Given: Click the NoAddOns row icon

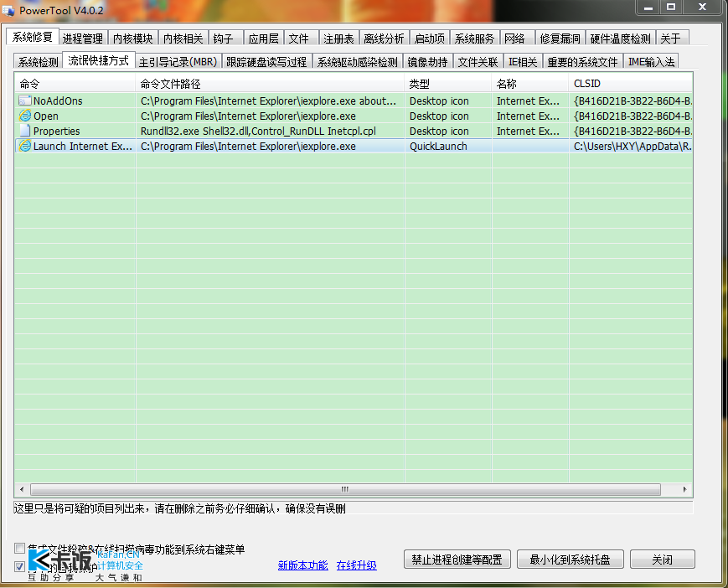Looking at the screenshot, I should (24, 101).
